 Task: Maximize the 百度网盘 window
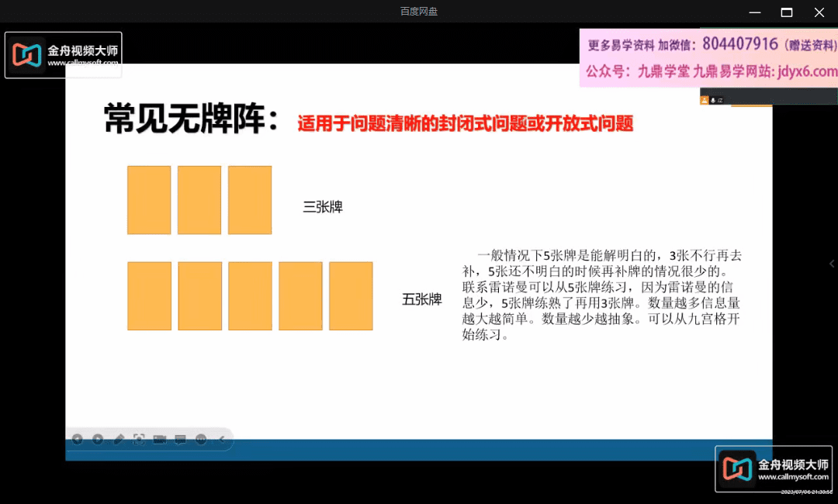coord(786,12)
